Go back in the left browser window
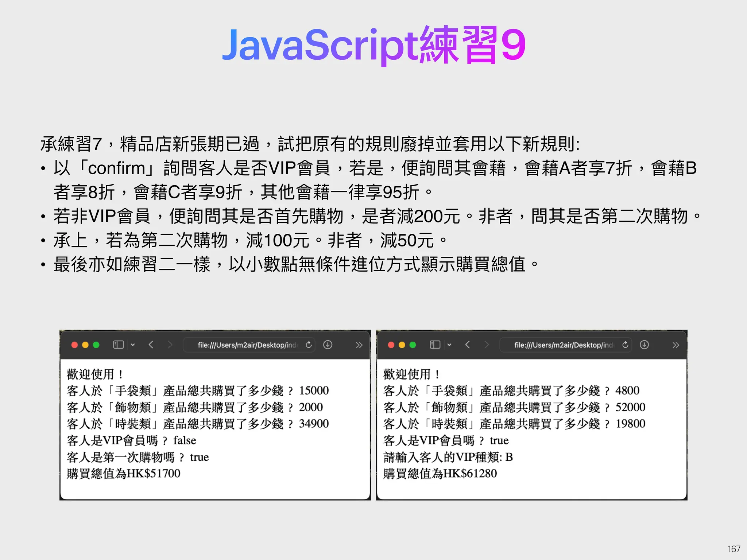 [x=151, y=345]
